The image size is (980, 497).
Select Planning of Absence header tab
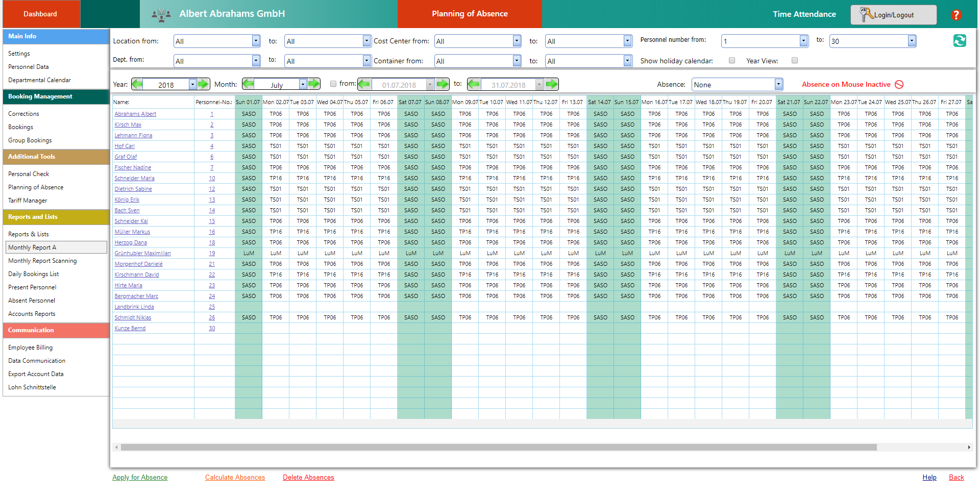point(470,14)
